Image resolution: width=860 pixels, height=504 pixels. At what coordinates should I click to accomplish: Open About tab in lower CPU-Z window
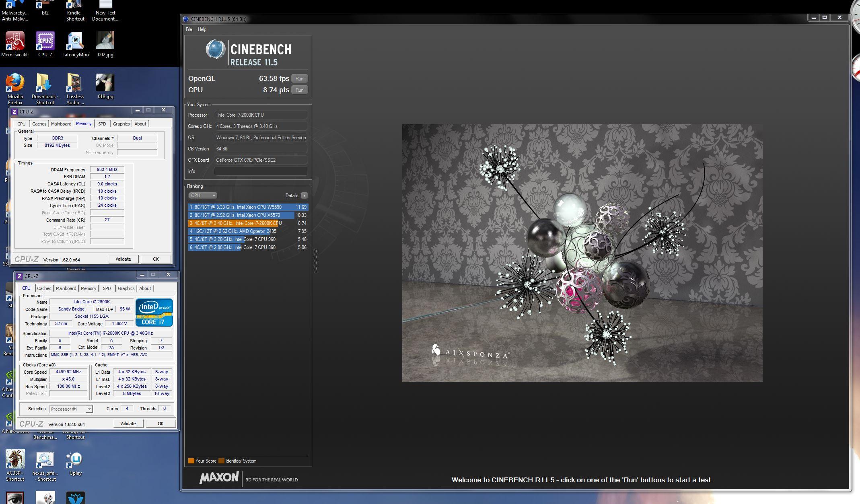pos(145,288)
